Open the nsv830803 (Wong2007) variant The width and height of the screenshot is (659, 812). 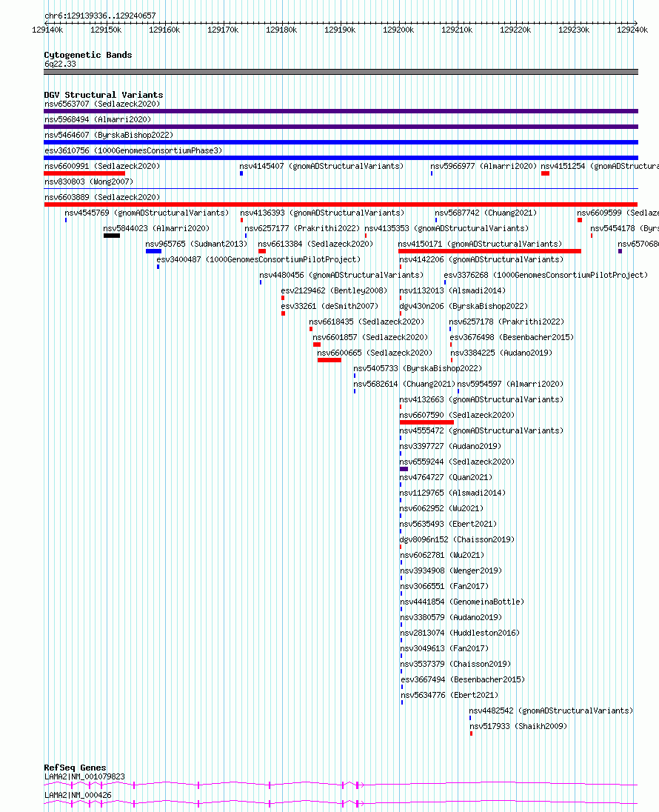(x=89, y=182)
